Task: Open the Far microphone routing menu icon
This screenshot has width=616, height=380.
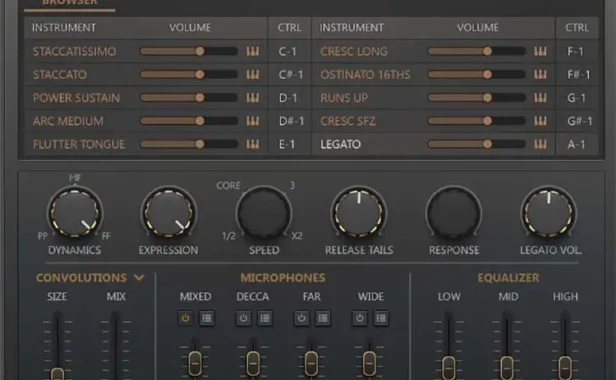Action: pos(323,318)
